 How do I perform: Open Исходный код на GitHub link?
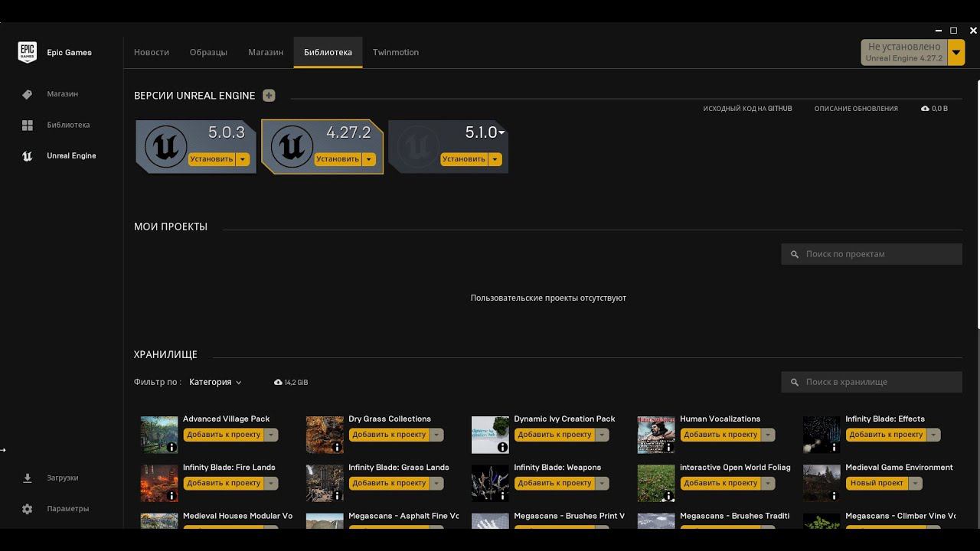click(747, 109)
